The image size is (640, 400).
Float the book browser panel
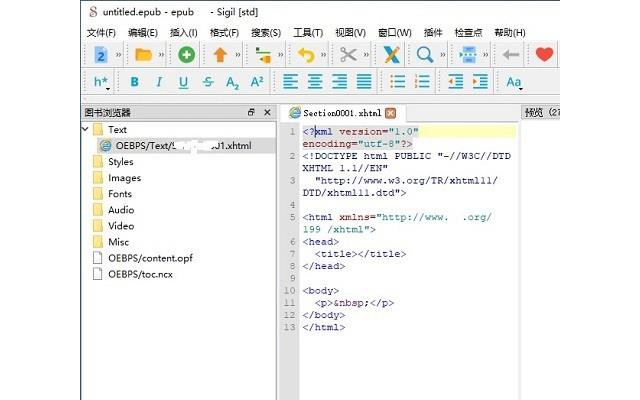(251, 112)
